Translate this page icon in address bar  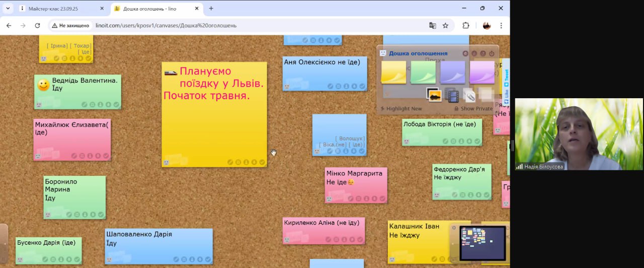[x=432, y=26]
